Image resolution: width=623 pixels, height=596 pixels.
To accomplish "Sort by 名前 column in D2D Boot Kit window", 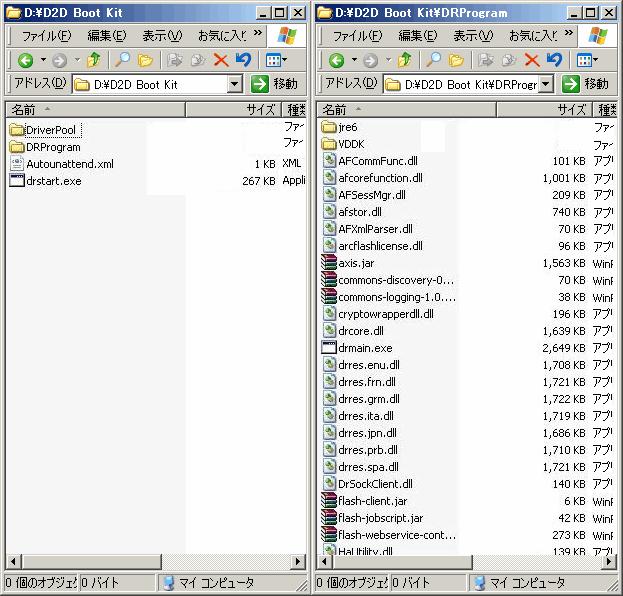I will [95, 109].
